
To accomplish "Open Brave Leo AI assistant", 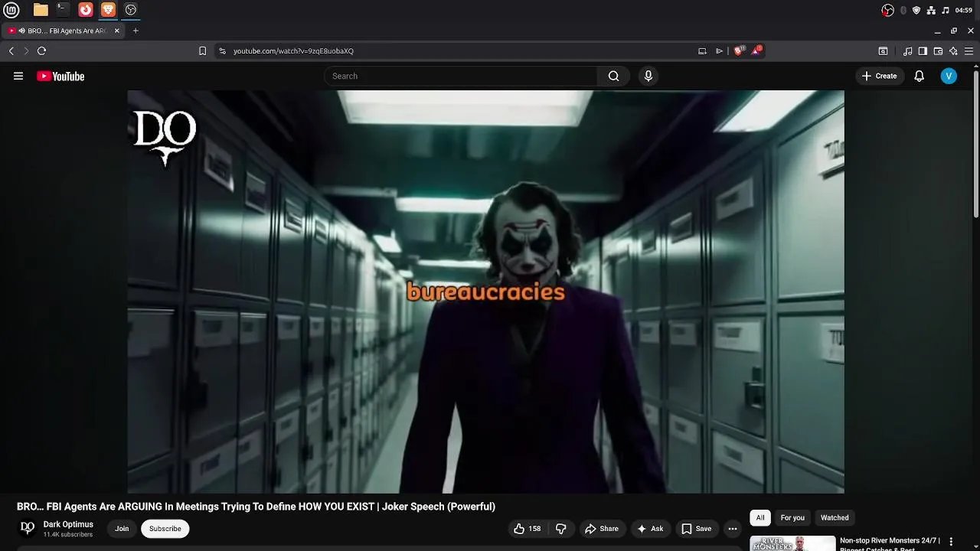I will pos(953,51).
